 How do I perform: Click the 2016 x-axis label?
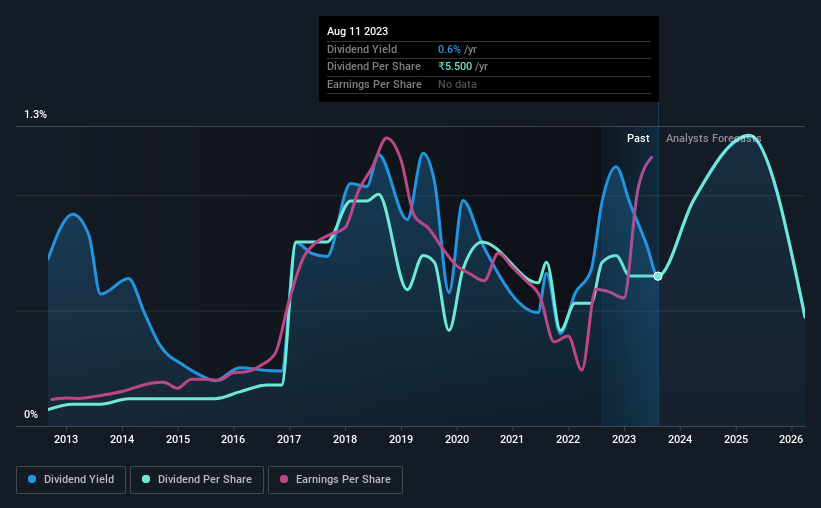pos(233,439)
